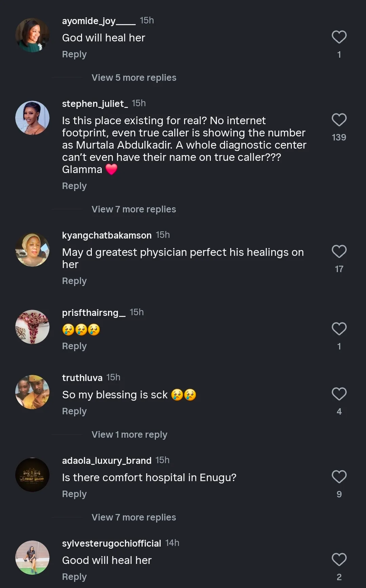Image resolution: width=366 pixels, height=588 pixels.
Task: Open ayomide_joy's profile picture
Action: (33, 35)
